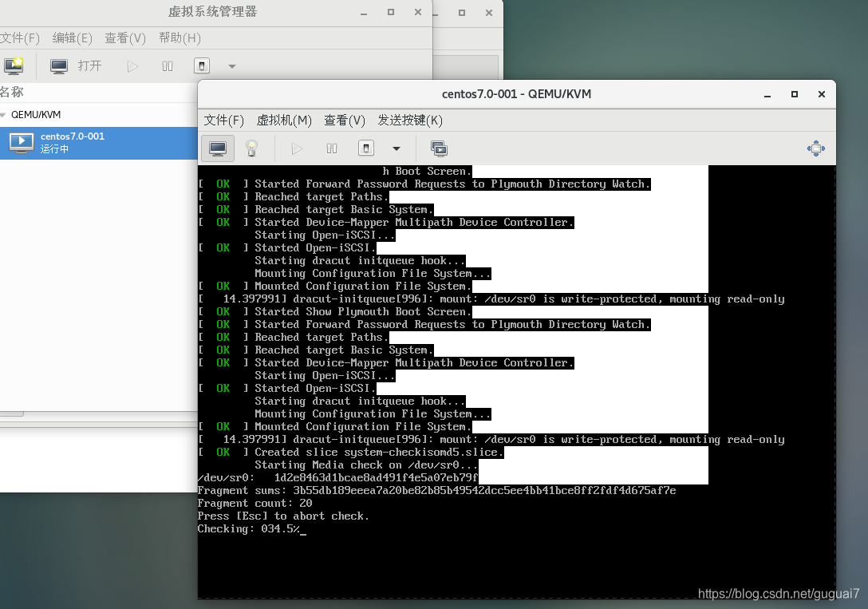The height and width of the screenshot is (609, 868).
Task: Click the manage snapshots icon in VM window
Action: pos(439,148)
